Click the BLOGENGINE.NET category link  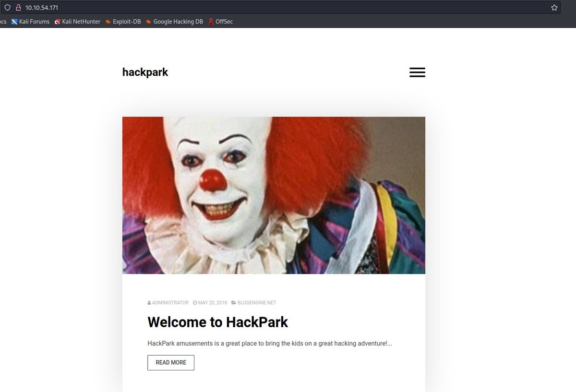pos(257,303)
